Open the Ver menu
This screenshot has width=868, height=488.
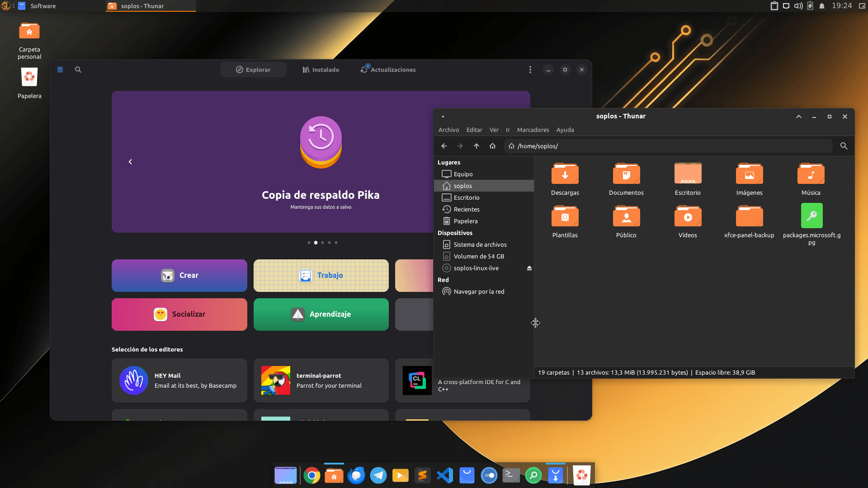(494, 130)
